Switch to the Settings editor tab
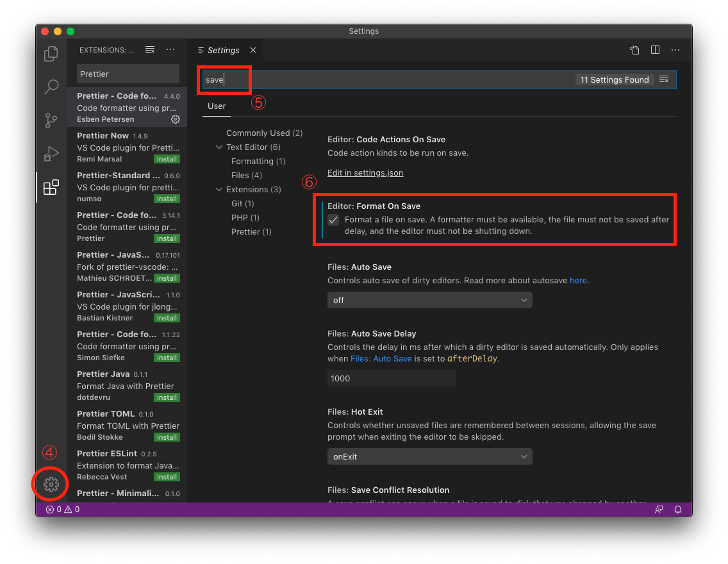728x564 pixels. point(223,50)
